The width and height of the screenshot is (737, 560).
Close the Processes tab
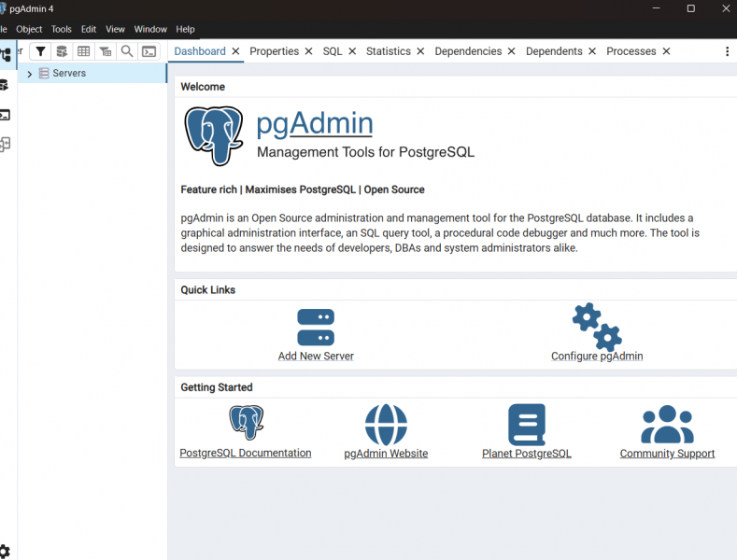[667, 51]
